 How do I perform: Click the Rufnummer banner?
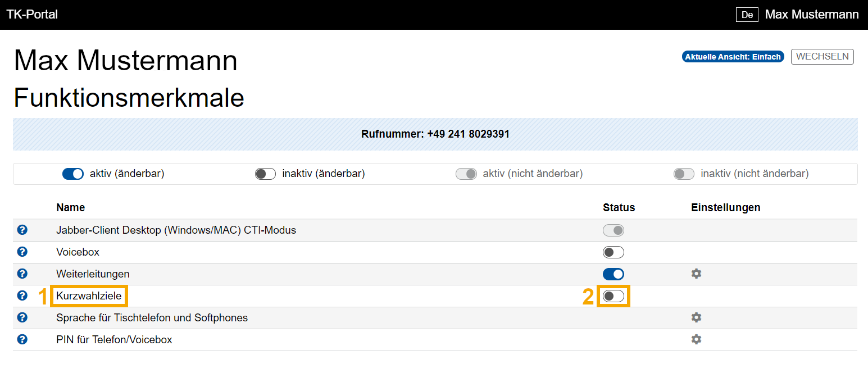(435, 134)
